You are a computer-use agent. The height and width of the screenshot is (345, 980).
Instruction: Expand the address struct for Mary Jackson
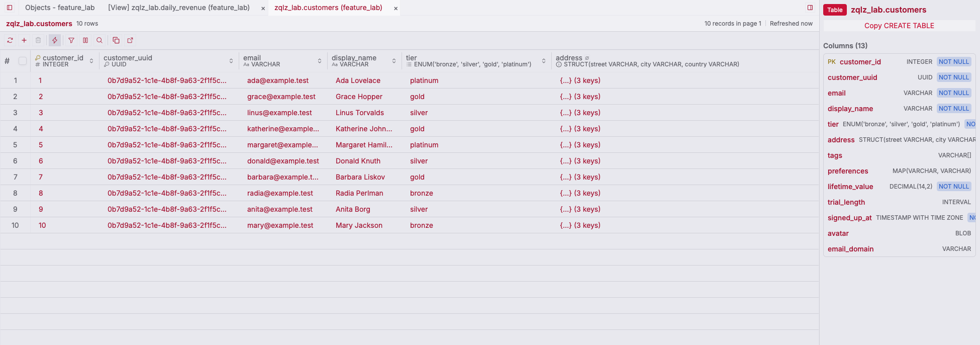click(580, 225)
